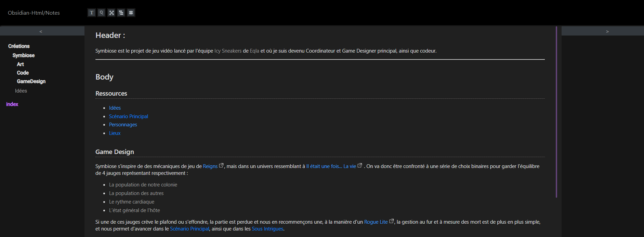Follow 'Il était une fois... La vie' link
Screen dimensions: 644x237
[x=331, y=166]
